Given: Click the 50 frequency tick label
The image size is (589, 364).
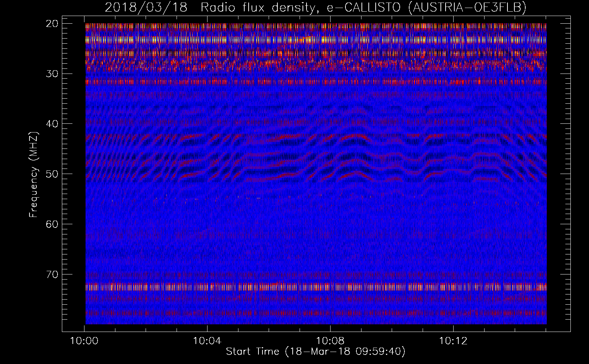Looking at the screenshot, I should click(52, 174).
